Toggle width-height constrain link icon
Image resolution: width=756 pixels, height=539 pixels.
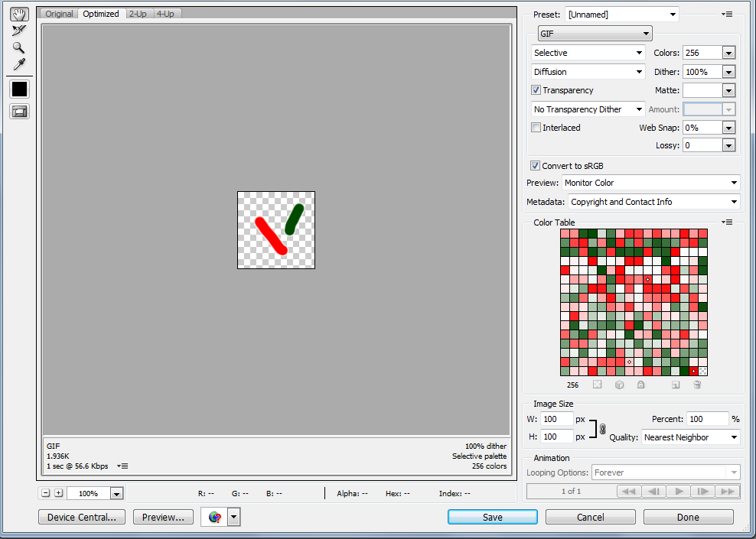click(602, 428)
